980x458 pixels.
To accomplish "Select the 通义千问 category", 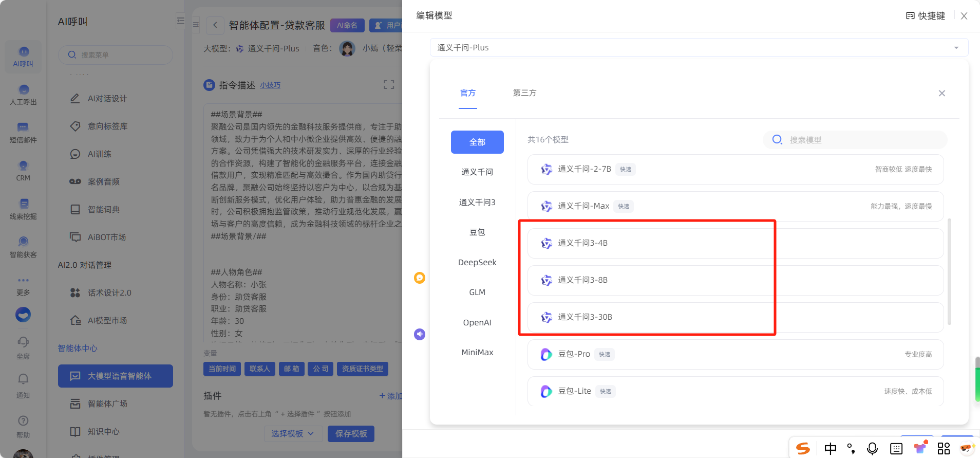I will [477, 172].
